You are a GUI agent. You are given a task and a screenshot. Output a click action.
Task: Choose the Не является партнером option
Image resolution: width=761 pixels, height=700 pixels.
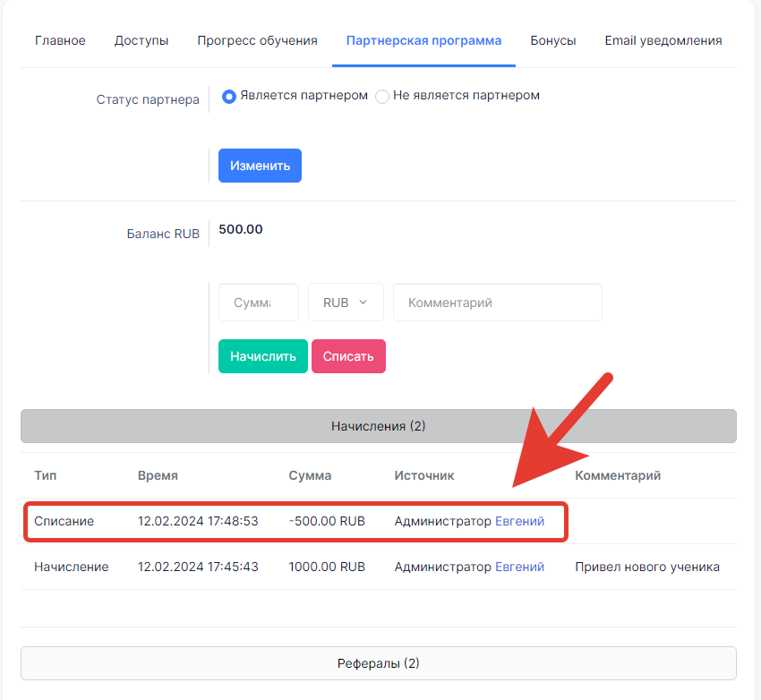coord(382,97)
